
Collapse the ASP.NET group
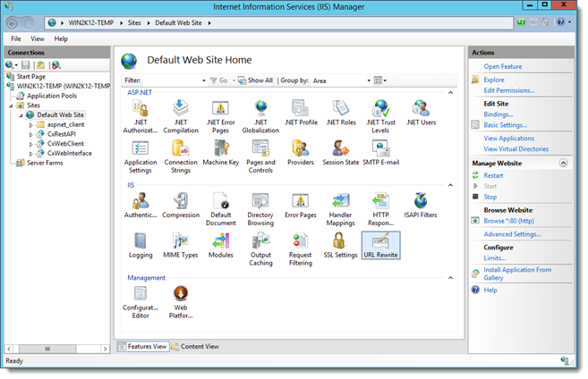pyautogui.click(x=450, y=92)
